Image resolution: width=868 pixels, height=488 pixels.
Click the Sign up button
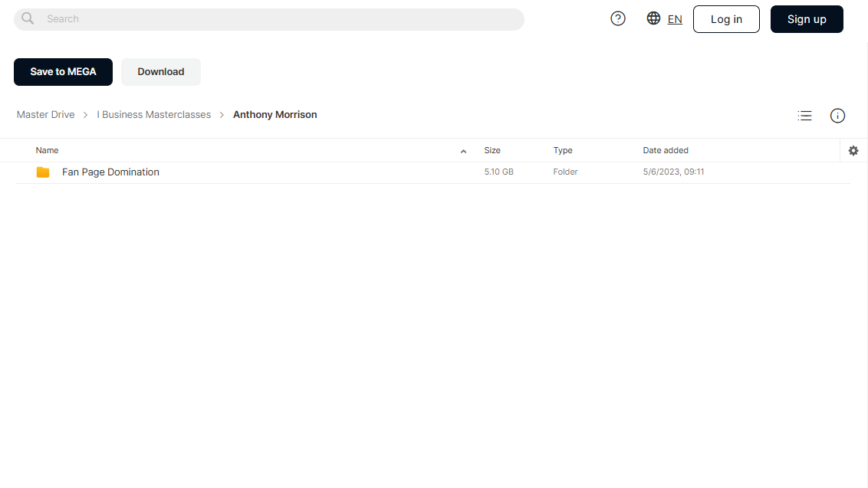[807, 19]
